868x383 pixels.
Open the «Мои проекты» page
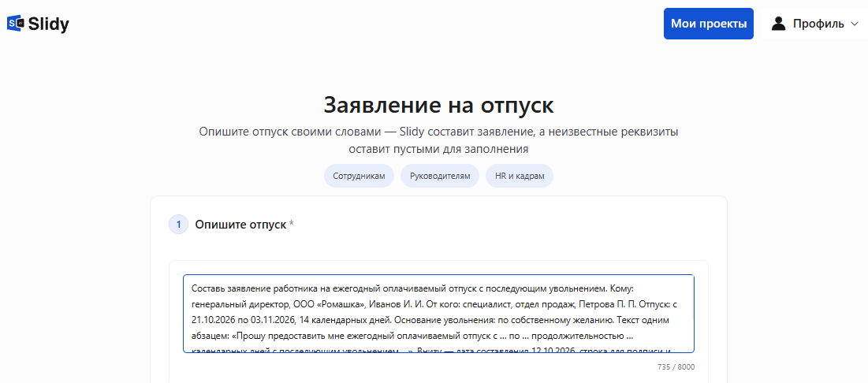pos(709,24)
